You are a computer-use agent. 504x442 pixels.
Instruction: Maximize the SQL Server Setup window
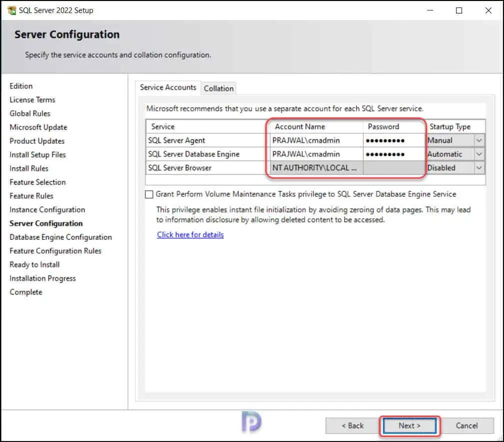point(459,10)
